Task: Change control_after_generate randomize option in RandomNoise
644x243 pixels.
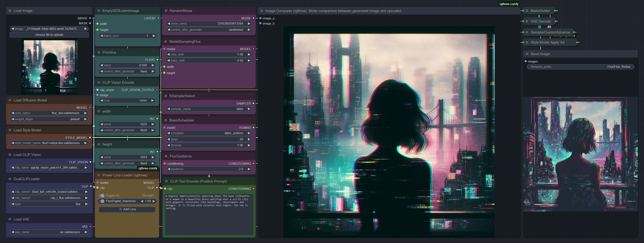Action: coord(209,30)
